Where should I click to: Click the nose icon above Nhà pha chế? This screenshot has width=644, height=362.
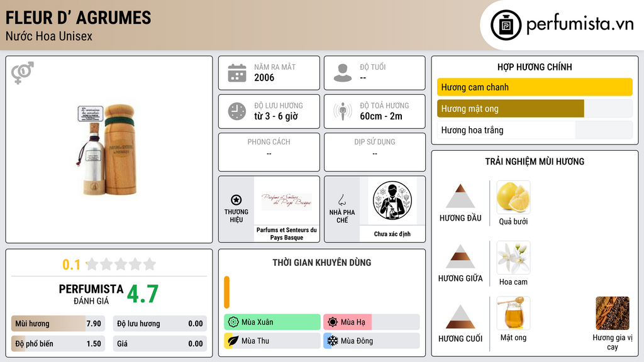341,200
